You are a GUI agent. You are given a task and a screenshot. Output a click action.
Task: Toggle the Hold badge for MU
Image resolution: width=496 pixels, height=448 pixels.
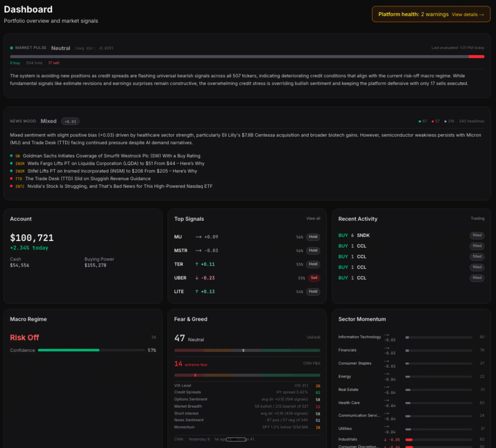tap(313, 237)
